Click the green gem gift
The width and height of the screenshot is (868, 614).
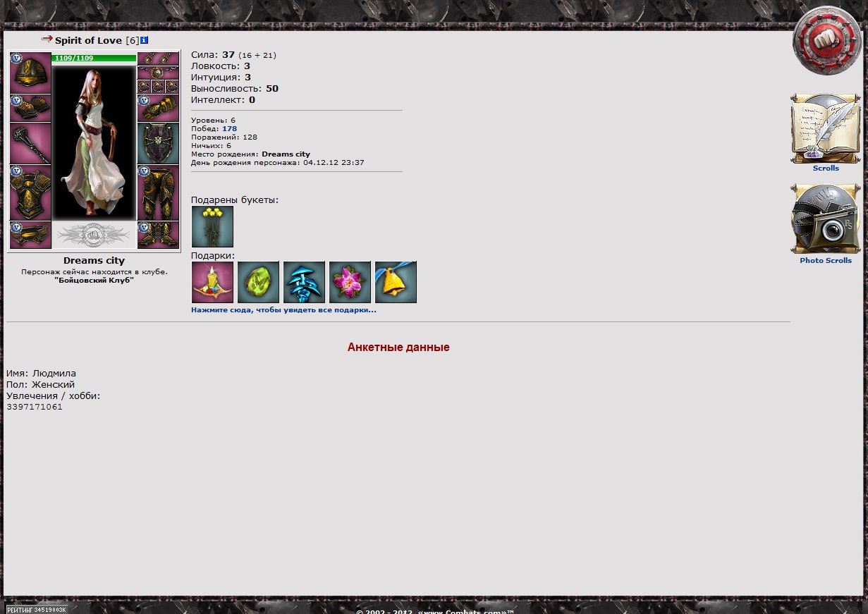point(258,282)
